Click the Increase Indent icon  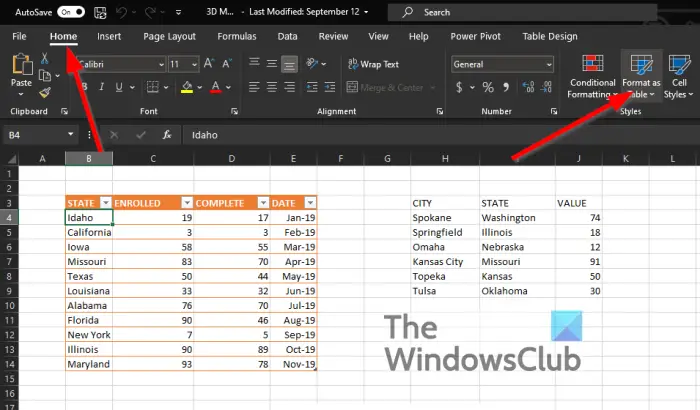(x=329, y=87)
